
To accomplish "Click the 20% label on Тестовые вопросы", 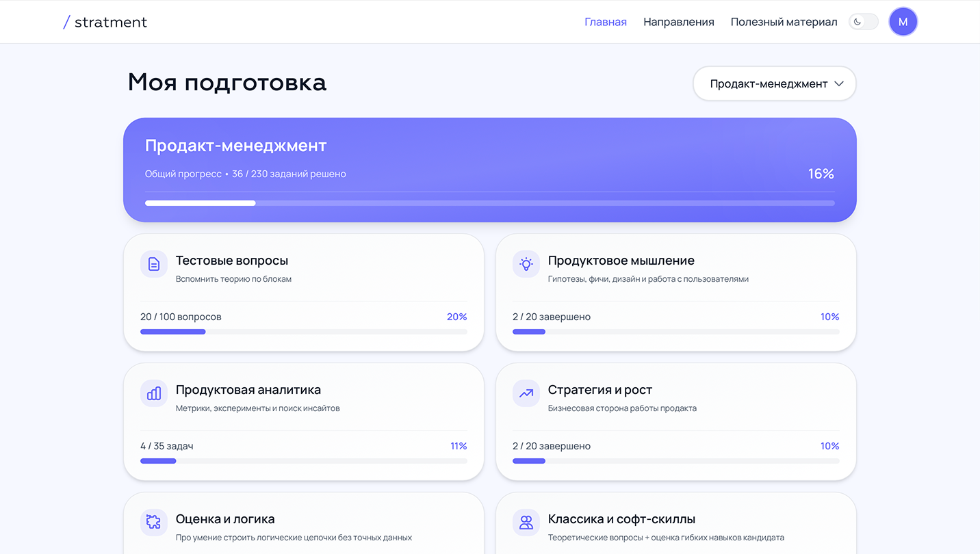I will tap(458, 317).
